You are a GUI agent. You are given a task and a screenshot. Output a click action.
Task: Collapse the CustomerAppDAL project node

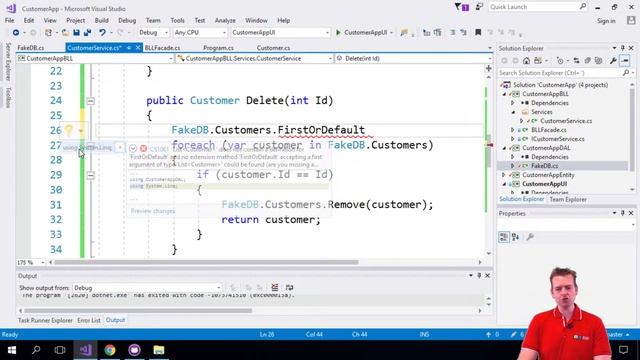click(504, 148)
